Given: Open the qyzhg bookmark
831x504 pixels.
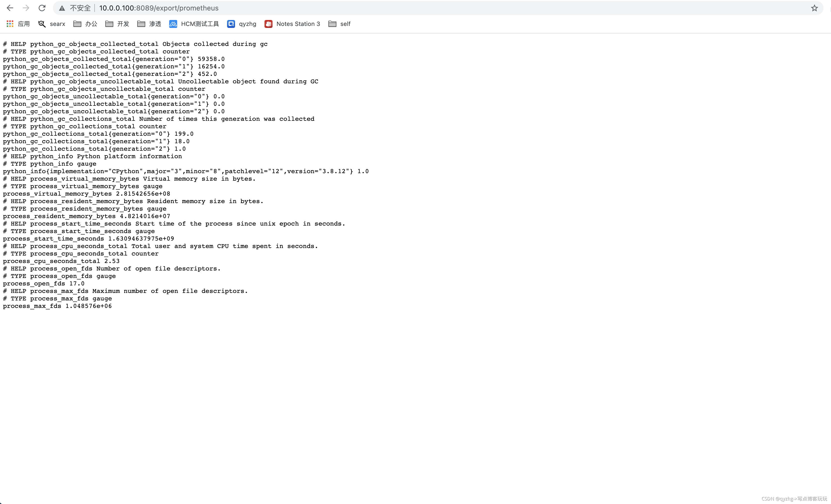Looking at the screenshot, I should [242, 24].
